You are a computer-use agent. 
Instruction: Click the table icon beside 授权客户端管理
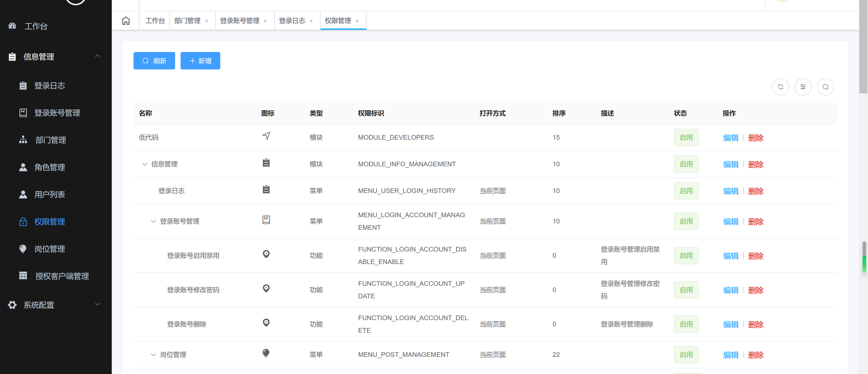tap(23, 276)
